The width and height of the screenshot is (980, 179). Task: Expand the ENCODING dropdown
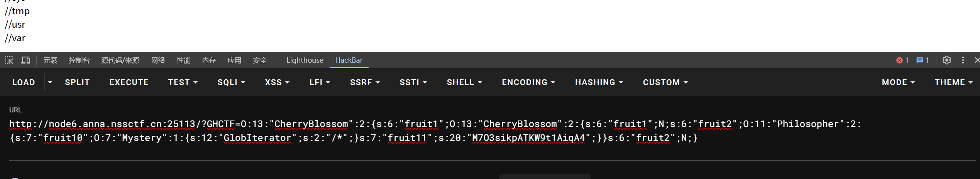coord(528,82)
